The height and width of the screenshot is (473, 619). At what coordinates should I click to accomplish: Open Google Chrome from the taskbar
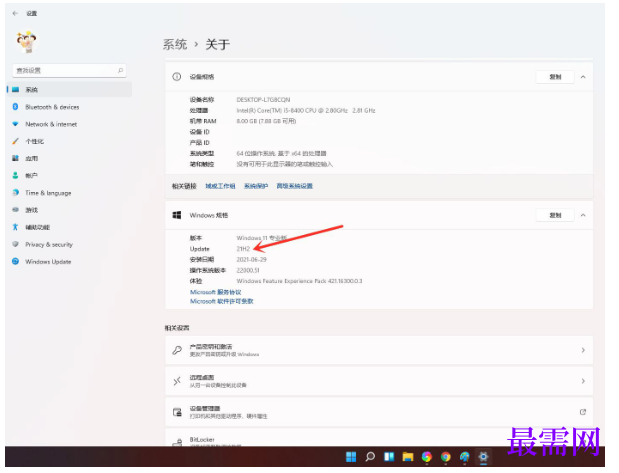(x=446, y=457)
